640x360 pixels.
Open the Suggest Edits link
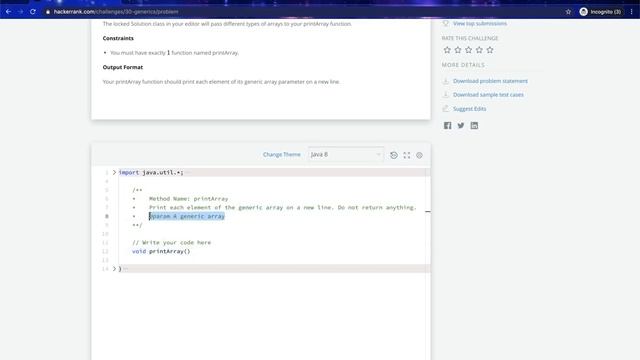(x=469, y=109)
